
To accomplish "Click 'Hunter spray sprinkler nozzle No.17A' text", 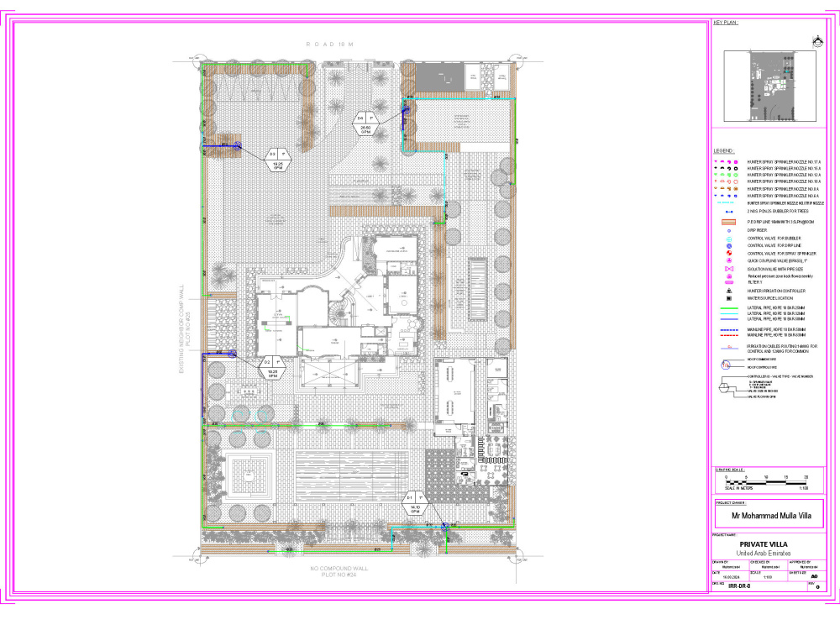I will pyautogui.click(x=784, y=162).
